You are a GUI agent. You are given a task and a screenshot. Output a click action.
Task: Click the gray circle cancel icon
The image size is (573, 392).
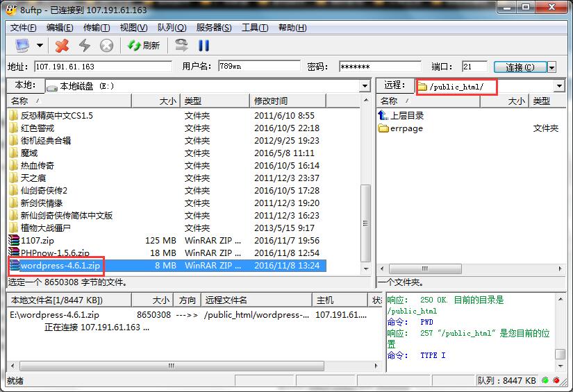[x=106, y=46]
